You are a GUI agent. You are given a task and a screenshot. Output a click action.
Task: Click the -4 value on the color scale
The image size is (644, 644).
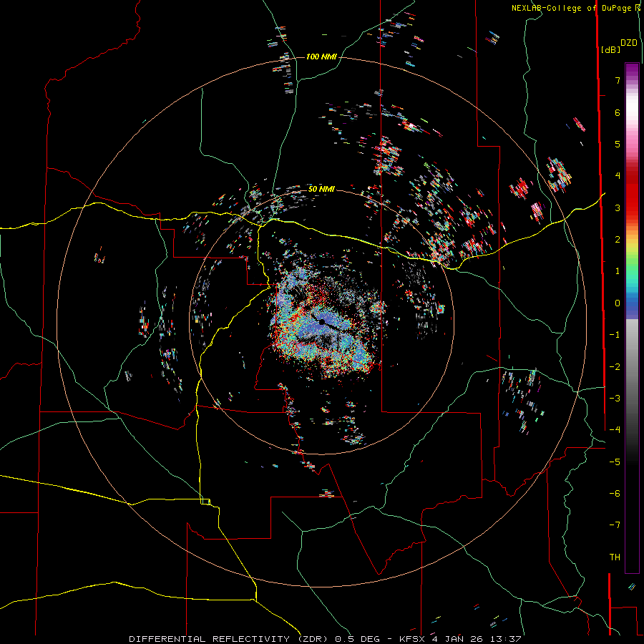[615, 429]
